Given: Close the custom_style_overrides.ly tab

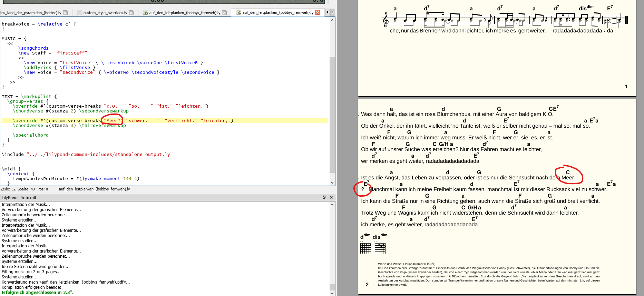Looking at the screenshot, I should [131, 13].
